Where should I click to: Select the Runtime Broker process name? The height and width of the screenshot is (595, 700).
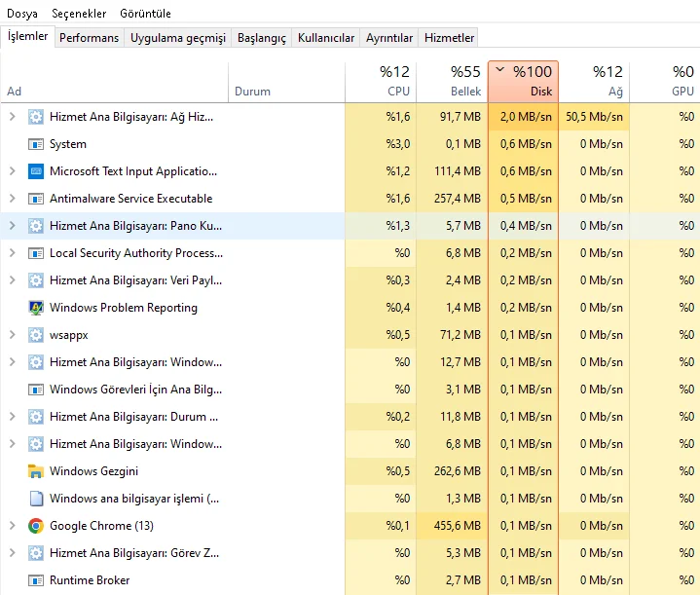pos(90,580)
